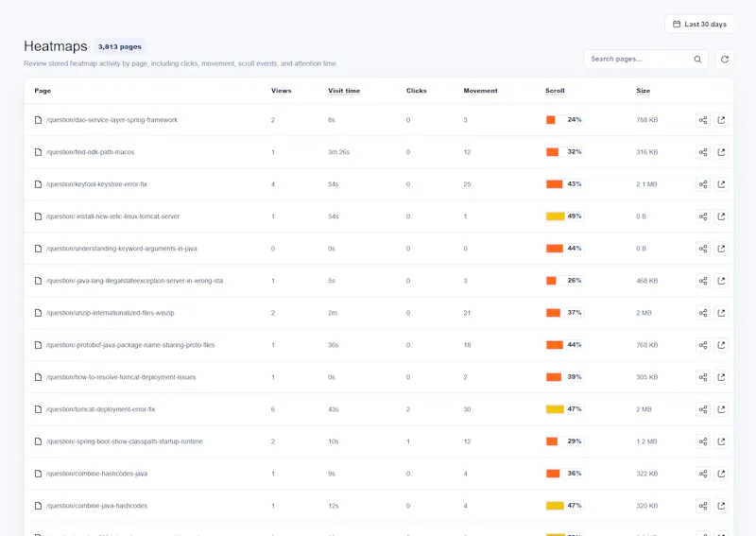The image size is (756, 536).
Task: Share the how-to-resolve-tomcat-deployment-issues row
Action: 703,377
